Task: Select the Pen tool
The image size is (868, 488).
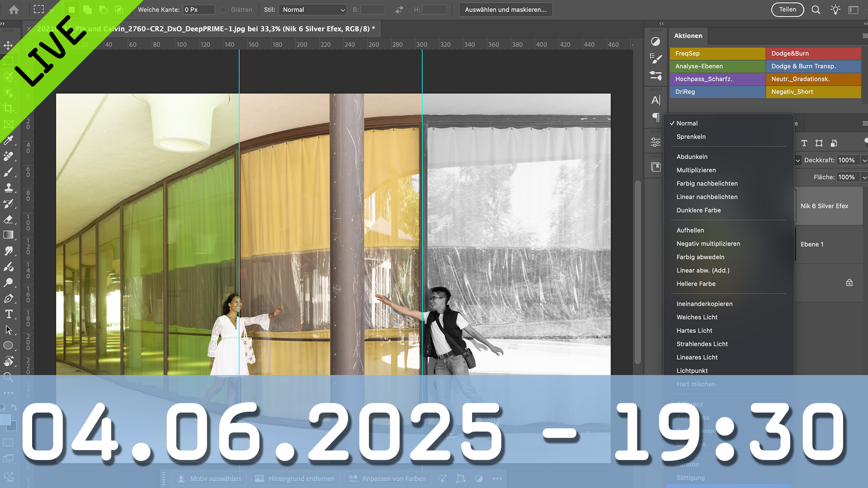Action: coord(8,298)
